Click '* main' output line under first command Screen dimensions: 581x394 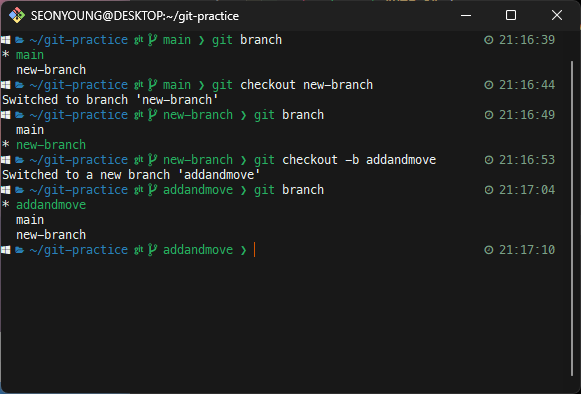click(23, 55)
